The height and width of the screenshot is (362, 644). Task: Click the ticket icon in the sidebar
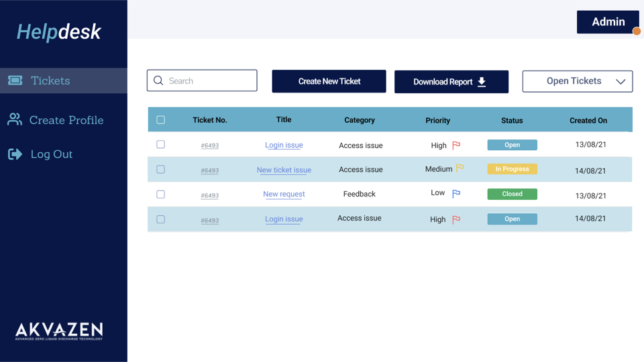click(15, 80)
